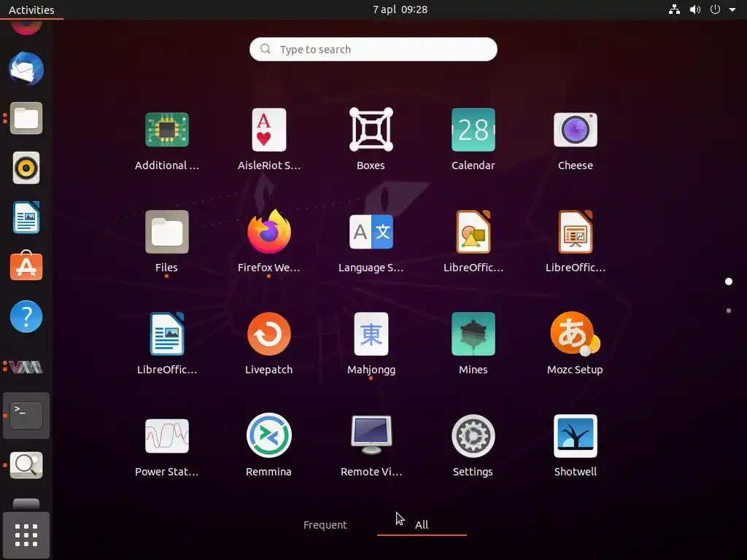This screenshot has height=560, width=747.
Task: Open LibreOffice Writer in the app grid
Action: [x=167, y=334]
